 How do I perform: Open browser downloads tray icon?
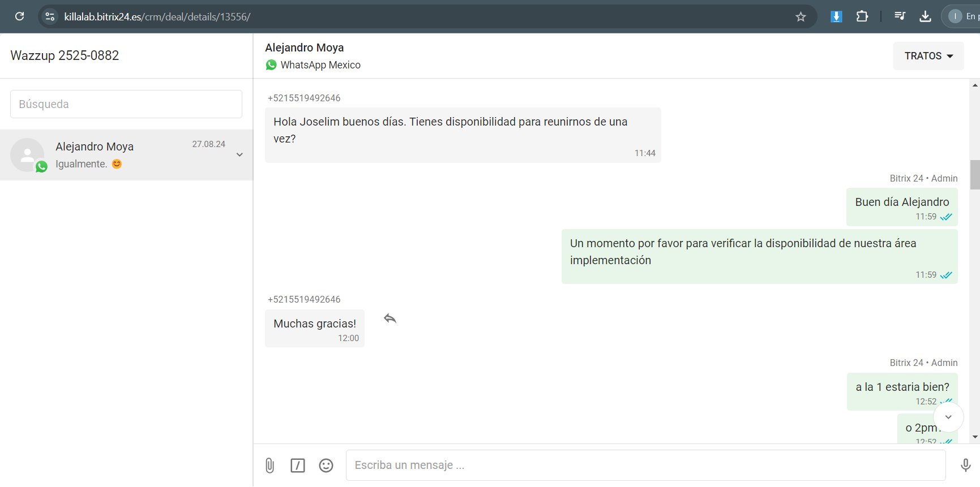pos(925,16)
